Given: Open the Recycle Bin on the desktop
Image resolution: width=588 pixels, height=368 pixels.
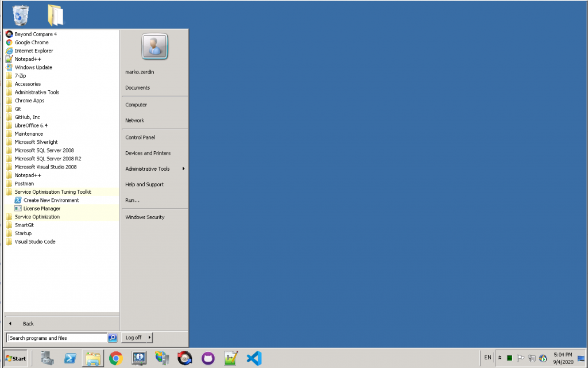Looking at the screenshot, I should 21,16.
